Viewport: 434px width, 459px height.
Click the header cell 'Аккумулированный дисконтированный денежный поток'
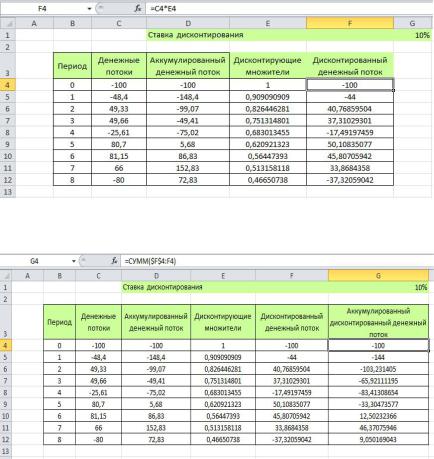tap(378, 322)
